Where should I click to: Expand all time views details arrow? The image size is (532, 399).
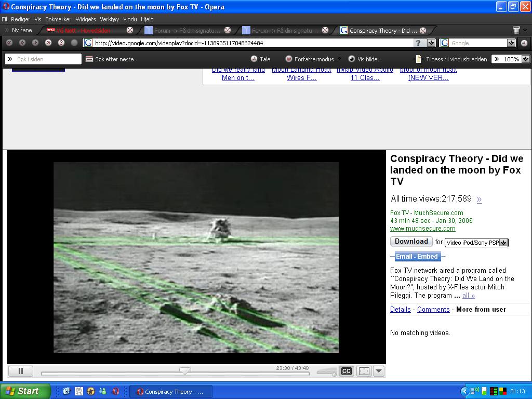tap(479, 199)
